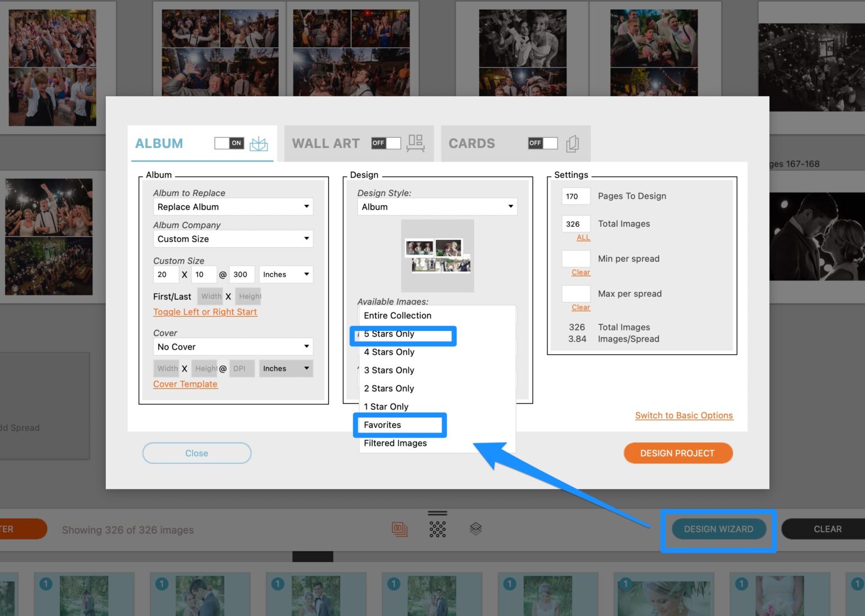Switch the Album toggle off
This screenshot has width=865, height=616.
pyautogui.click(x=229, y=143)
